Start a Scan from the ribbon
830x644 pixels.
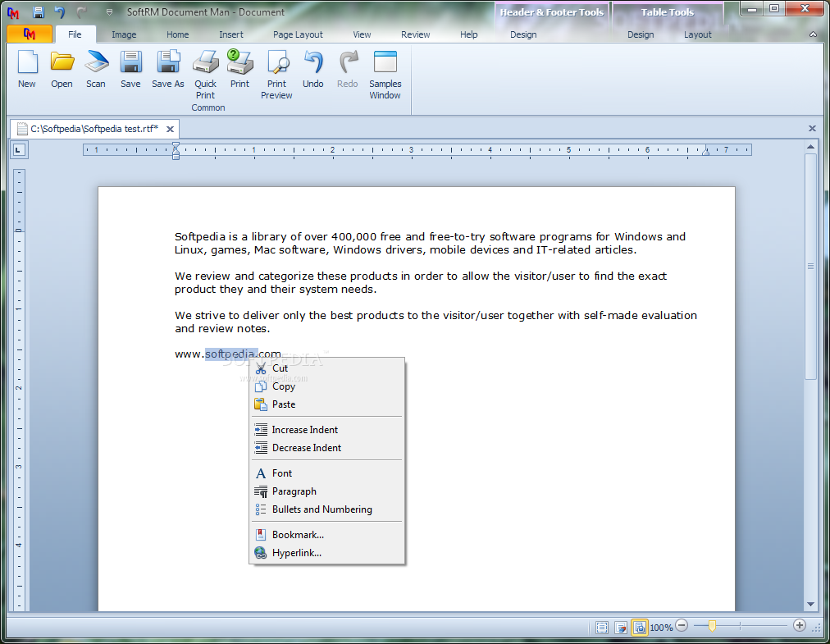tap(96, 70)
